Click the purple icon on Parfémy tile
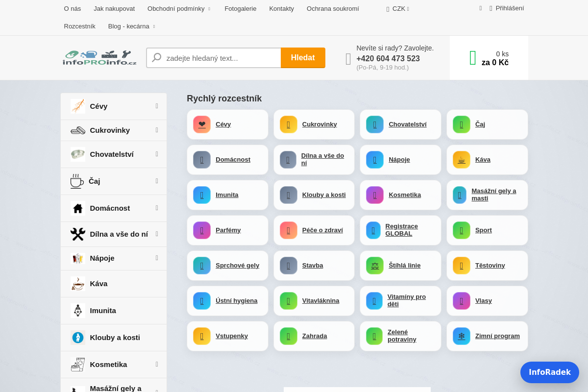This screenshot has width=588, height=392. [202, 230]
